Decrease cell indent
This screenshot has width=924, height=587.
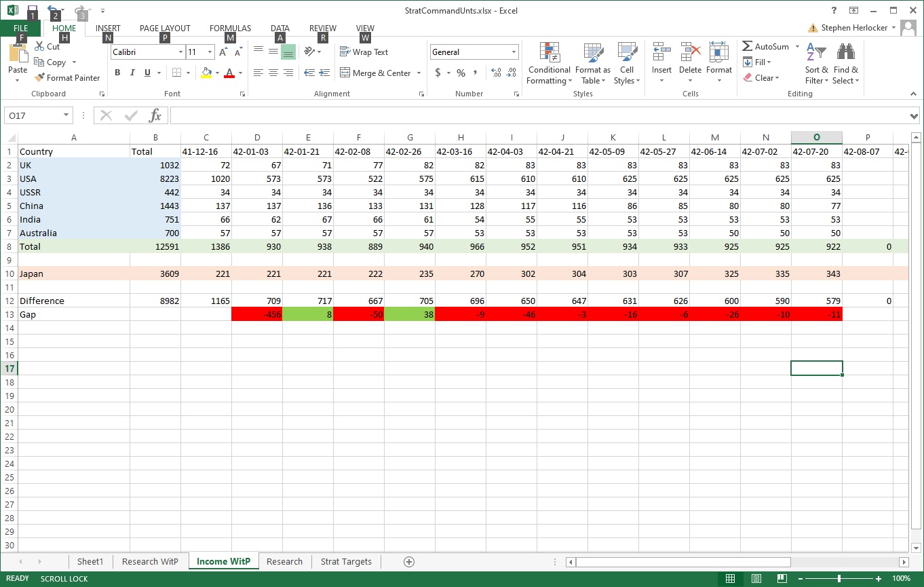(x=309, y=73)
